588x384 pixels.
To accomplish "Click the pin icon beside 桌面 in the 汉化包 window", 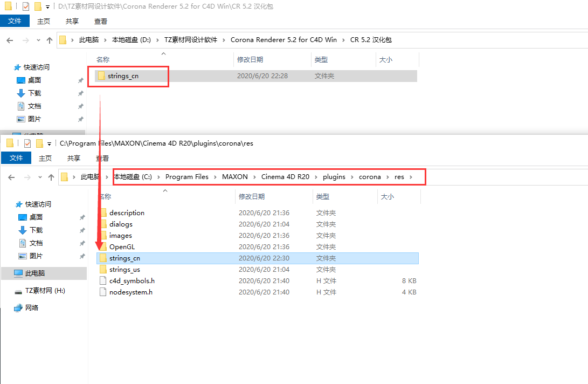I will coord(81,80).
